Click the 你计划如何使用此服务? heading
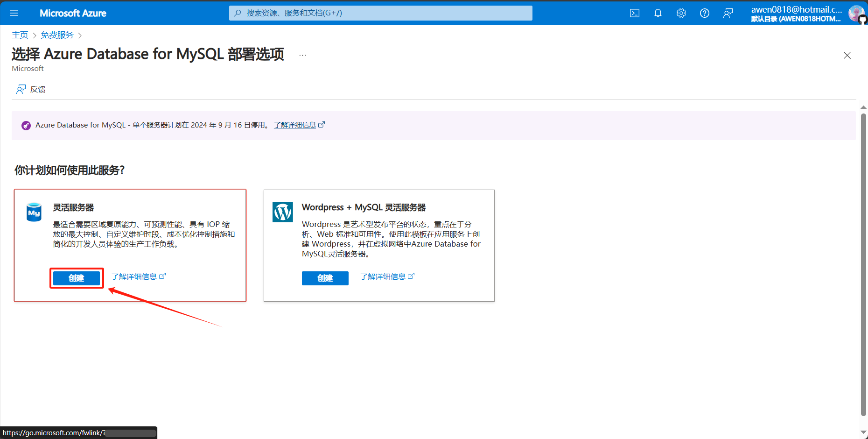The image size is (868, 439). [70, 170]
